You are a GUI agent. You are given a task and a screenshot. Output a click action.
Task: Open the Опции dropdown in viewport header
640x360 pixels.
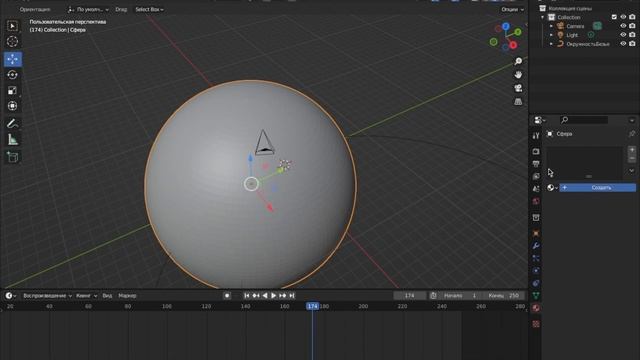point(512,9)
